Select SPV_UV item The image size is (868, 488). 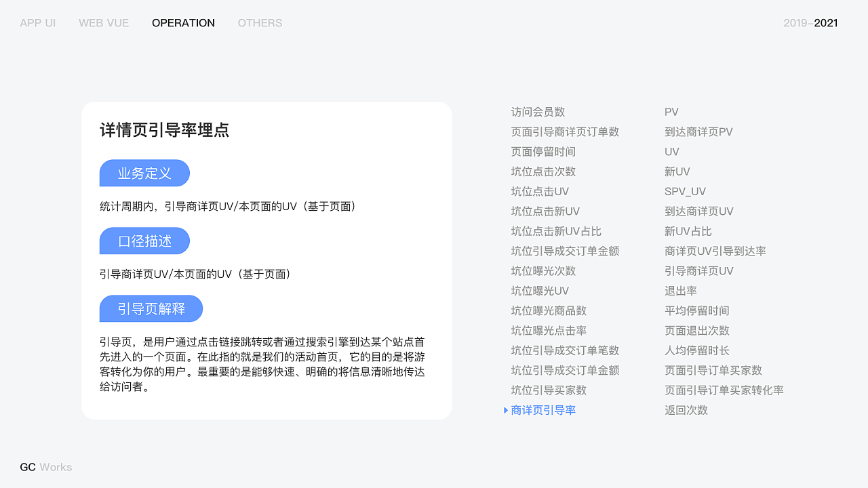(x=685, y=191)
